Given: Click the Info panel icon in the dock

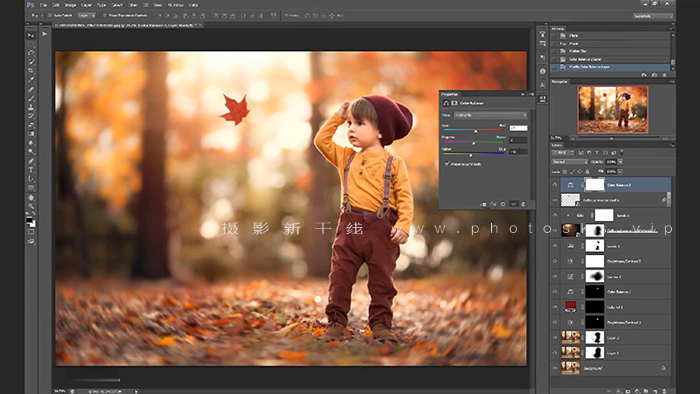Looking at the screenshot, I should (x=542, y=71).
